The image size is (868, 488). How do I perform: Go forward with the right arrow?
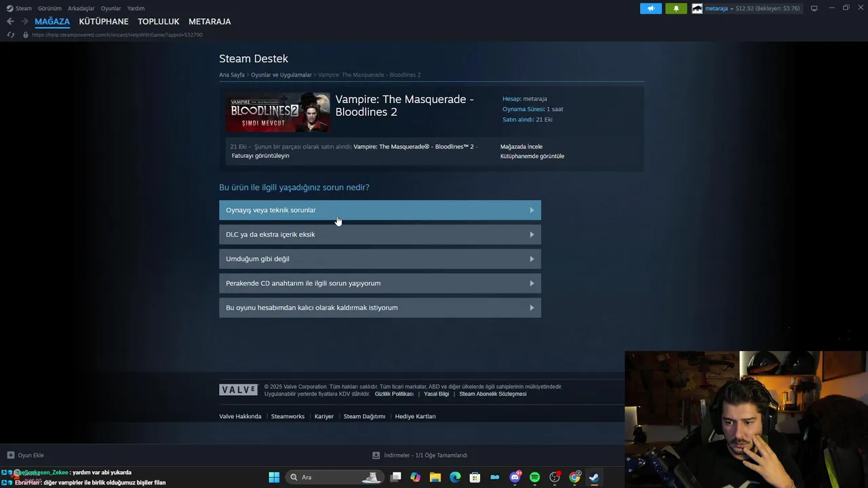coord(24,22)
